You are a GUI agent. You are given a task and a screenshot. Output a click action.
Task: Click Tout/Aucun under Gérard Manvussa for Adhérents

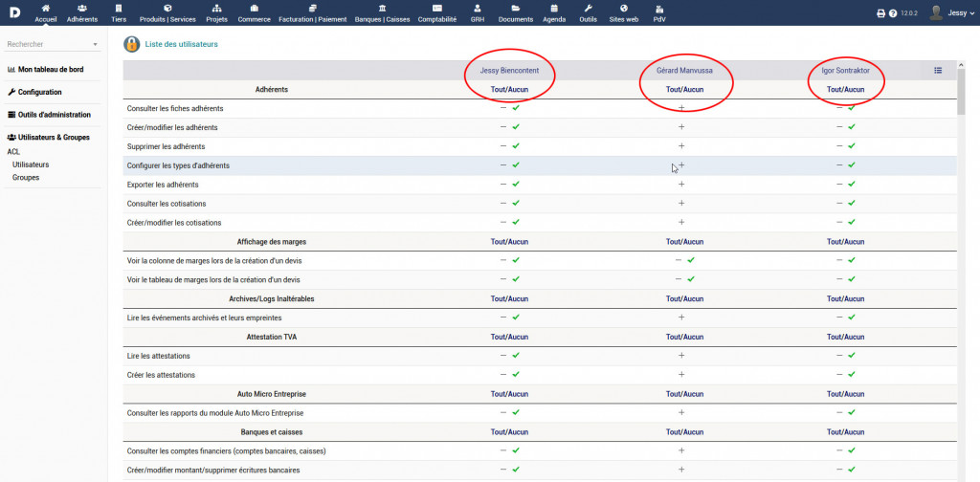(684, 90)
